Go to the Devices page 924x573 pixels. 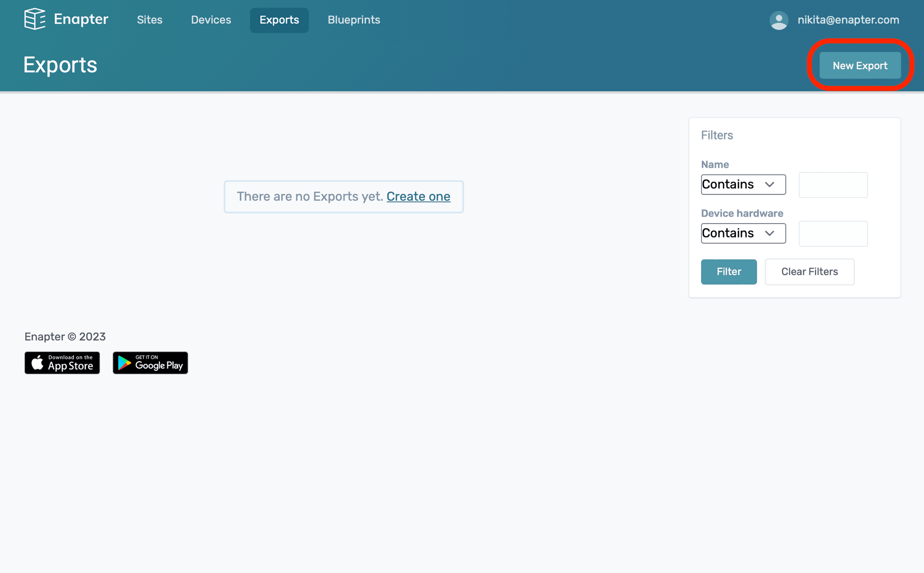pyautogui.click(x=210, y=20)
